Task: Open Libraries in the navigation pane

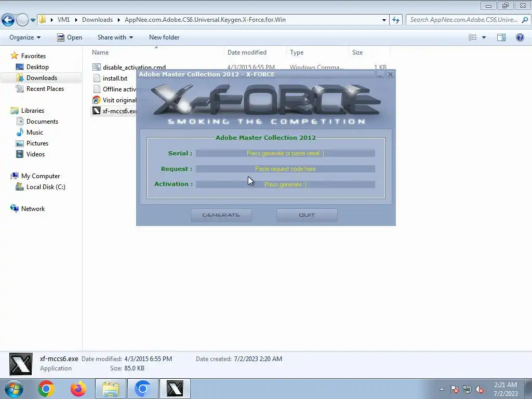Action: pos(33,111)
